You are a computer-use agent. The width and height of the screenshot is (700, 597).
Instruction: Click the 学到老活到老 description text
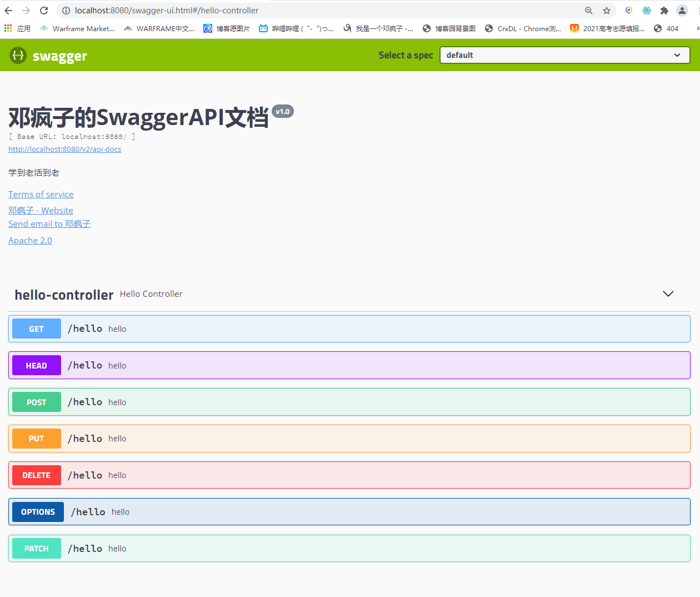[x=34, y=173]
